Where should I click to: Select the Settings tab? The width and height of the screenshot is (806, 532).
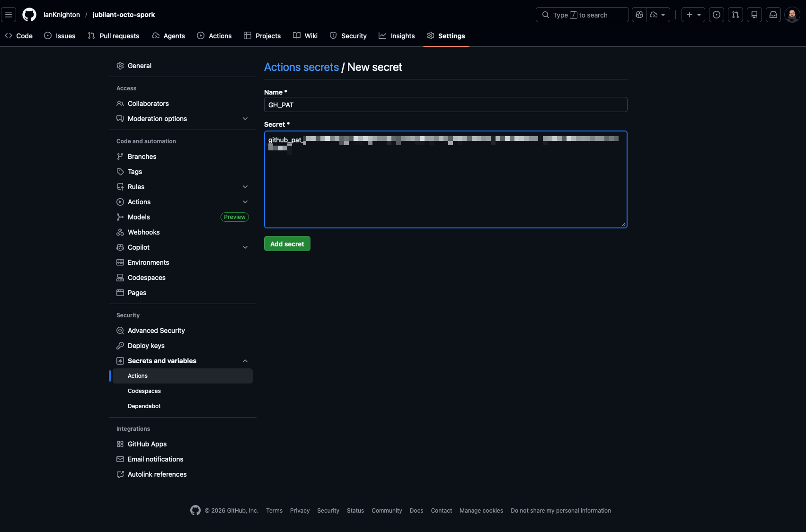point(446,36)
